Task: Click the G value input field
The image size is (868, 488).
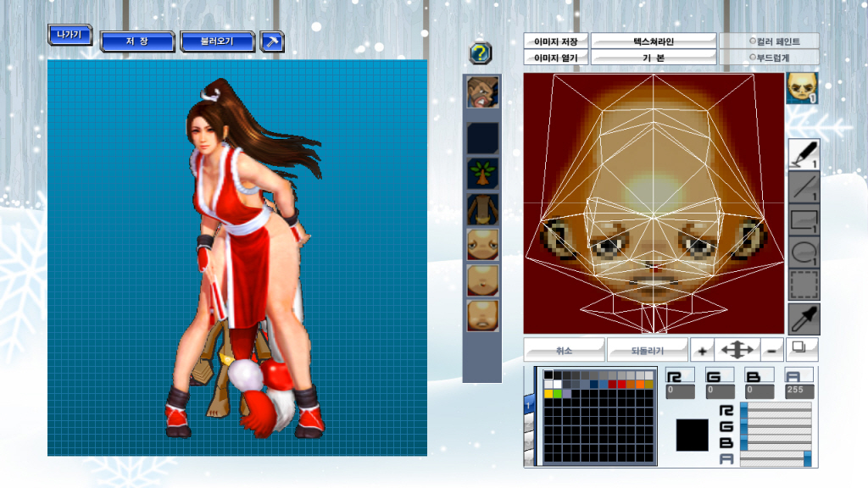Action: pyautogui.click(x=720, y=391)
